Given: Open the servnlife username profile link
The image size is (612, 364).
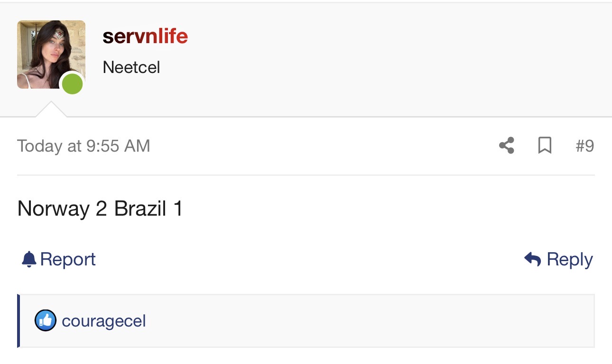Looking at the screenshot, I should pyautogui.click(x=145, y=36).
